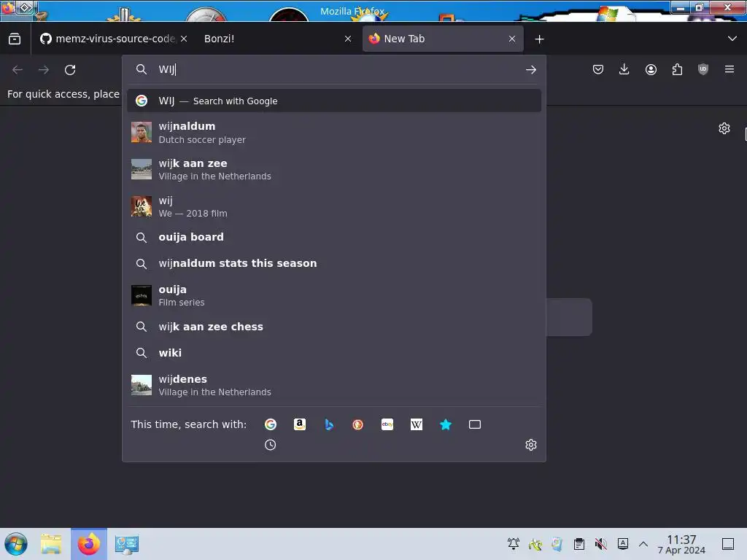Select wijnaldum stats this season suggestion
The width and height of the screenshot is (747, 560).
334,263
